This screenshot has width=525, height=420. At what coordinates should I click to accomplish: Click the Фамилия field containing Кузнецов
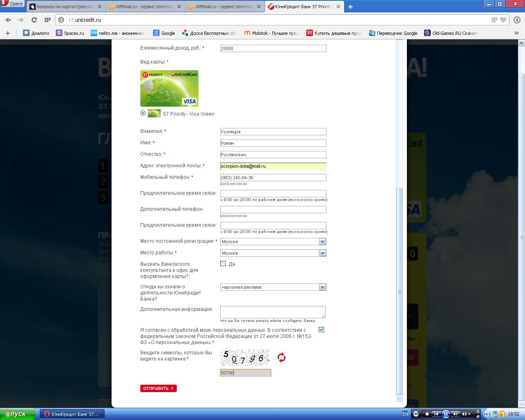click(273, 132)
